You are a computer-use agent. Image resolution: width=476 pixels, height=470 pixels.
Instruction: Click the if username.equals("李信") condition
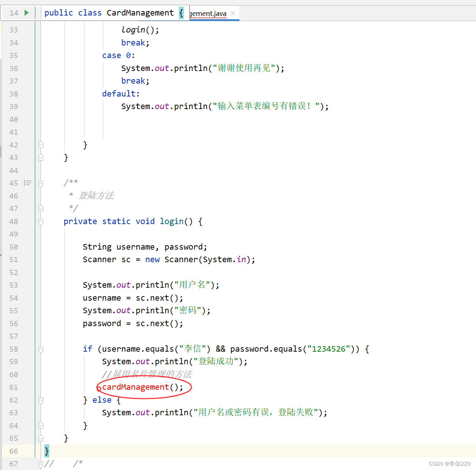coord(226,349)
